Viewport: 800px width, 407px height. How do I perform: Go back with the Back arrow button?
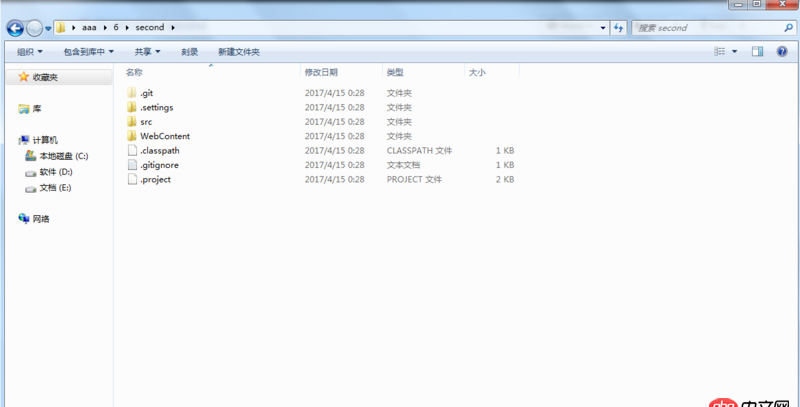pos(15,28)
